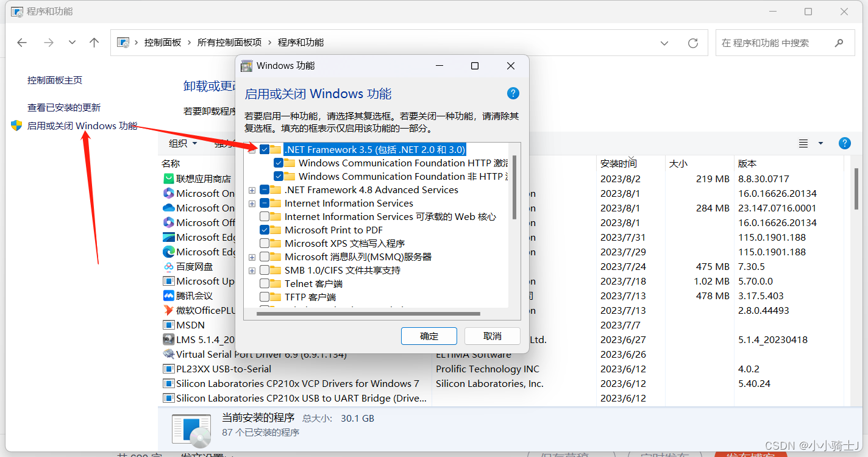Expand Microsoft 消息队列(MSMQ)服务器 node
This screenshot has width=868, height=457.
coord(252,257)
